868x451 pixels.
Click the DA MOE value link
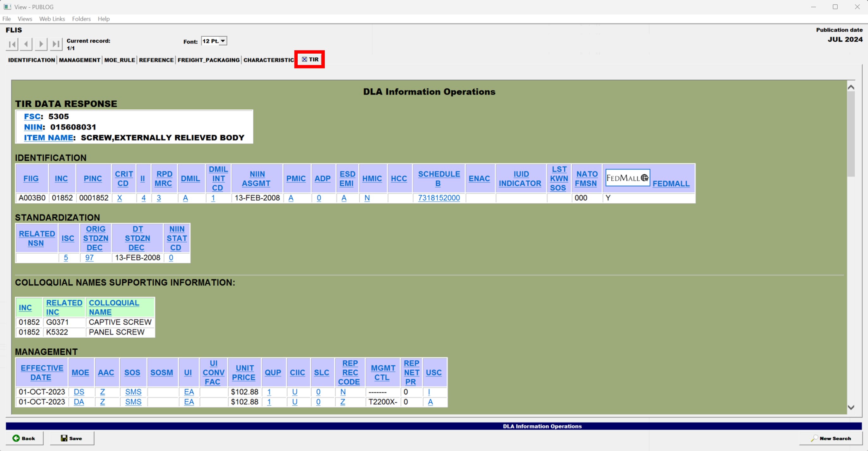[79, 402]
